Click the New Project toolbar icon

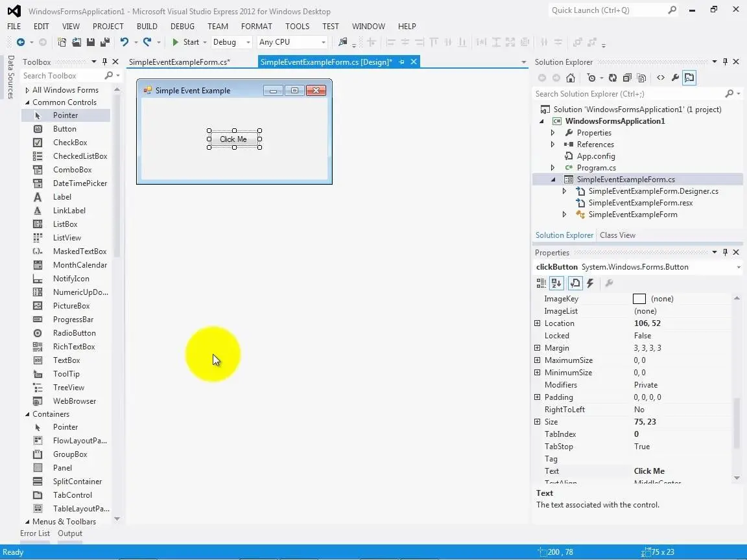click(x=62, y=42)
